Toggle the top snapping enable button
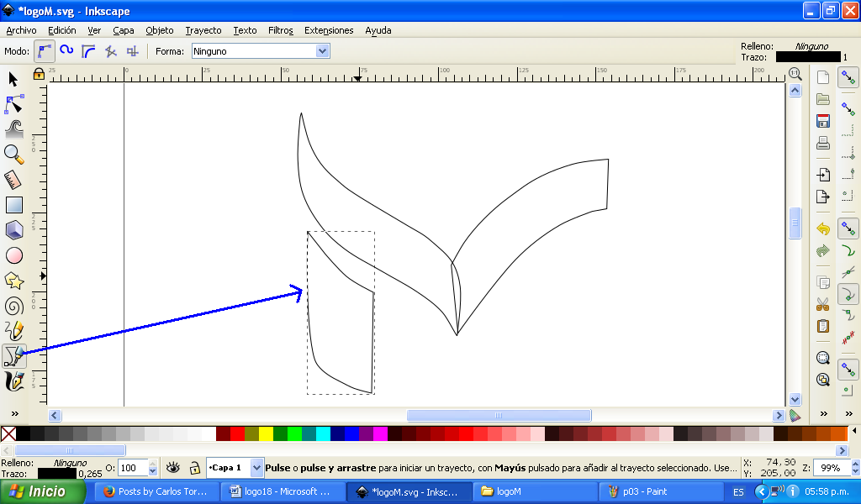The width and height of the screenshot is (861, 504). (x=848, y=77)
